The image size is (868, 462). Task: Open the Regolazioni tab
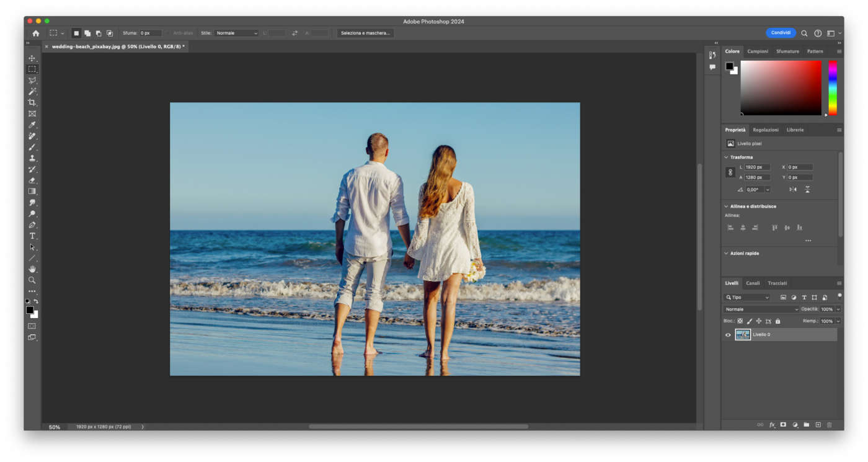(766, 130)
